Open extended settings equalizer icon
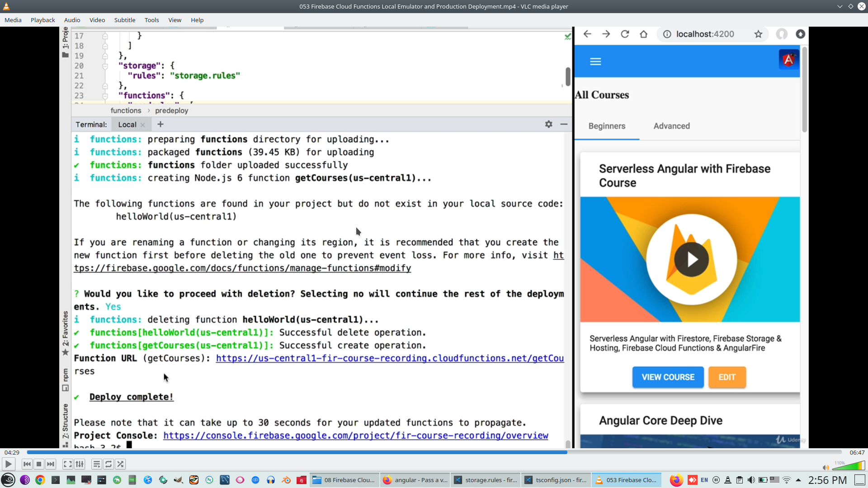 point(80,464)
